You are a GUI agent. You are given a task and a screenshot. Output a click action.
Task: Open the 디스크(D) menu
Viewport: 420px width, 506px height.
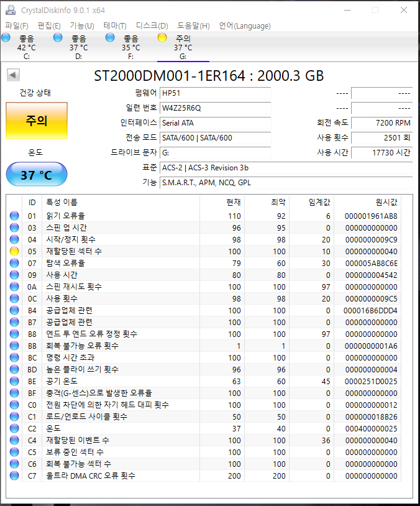pyautogui.click(x=152, y=26)
